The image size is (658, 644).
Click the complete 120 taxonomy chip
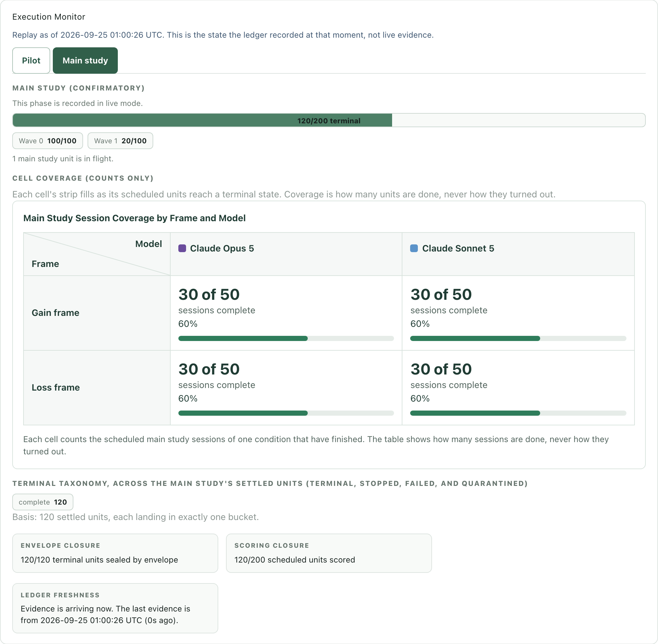42,502
